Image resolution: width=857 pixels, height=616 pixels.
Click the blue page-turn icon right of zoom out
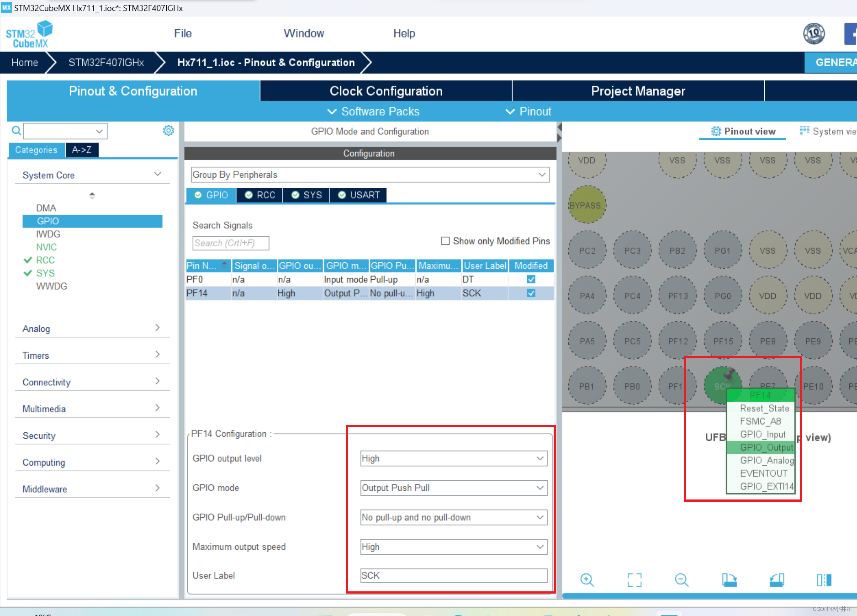730,580
